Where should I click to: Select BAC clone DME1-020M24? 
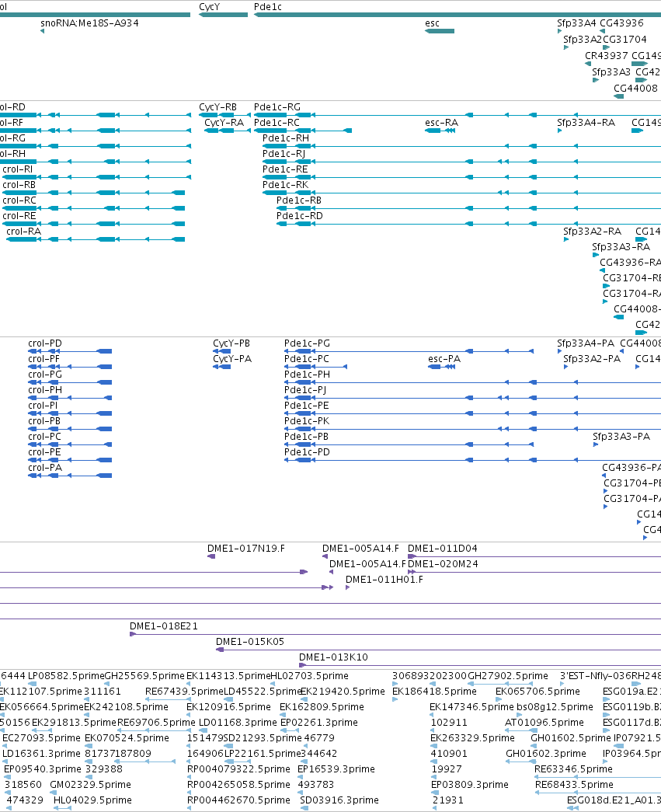pos(443,564)
